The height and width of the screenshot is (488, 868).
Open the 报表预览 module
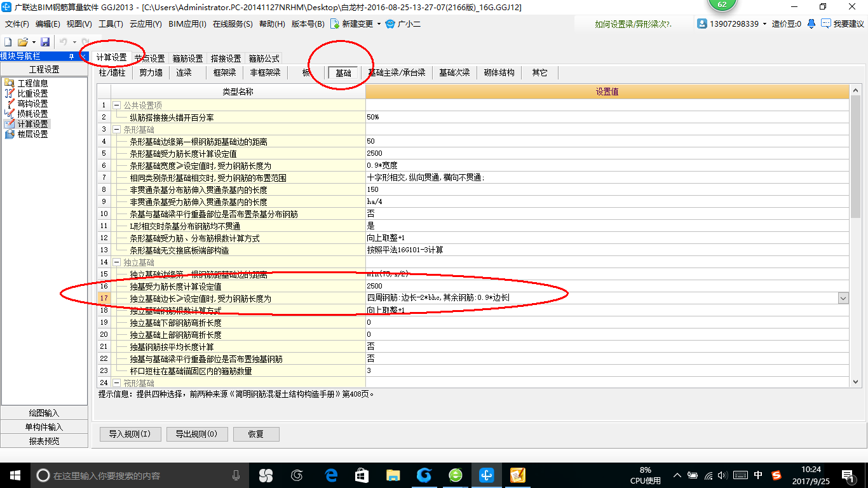(44, 441)
